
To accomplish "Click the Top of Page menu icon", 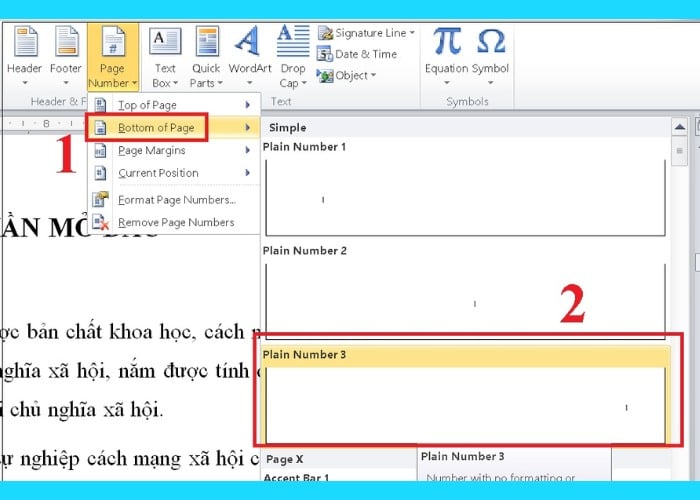I will [100, 105].
